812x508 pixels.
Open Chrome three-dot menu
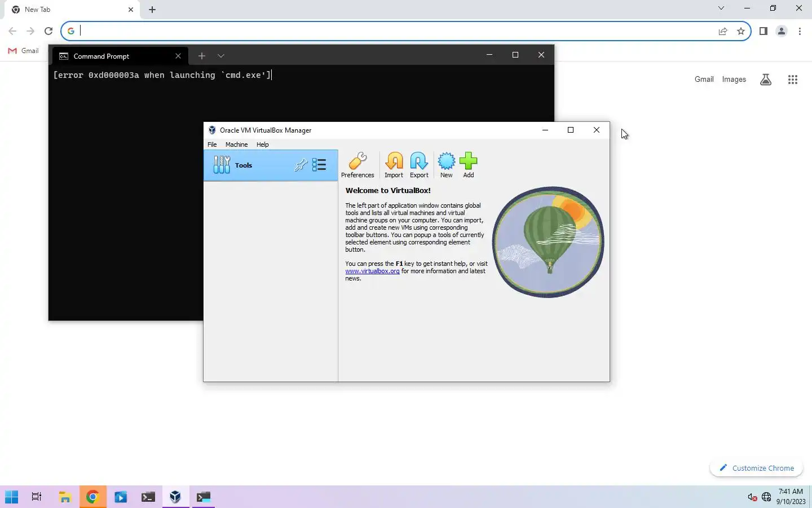pos(800,31)
